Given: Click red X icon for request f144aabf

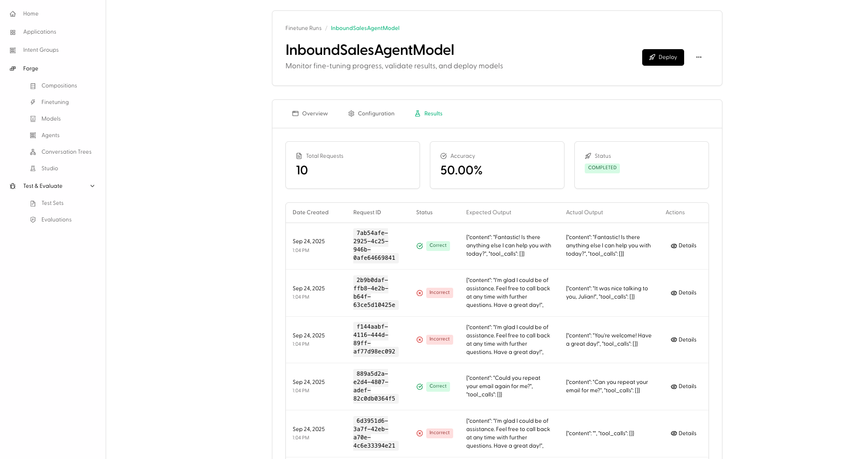Looking at the screenshot, I should pos(419,339).
